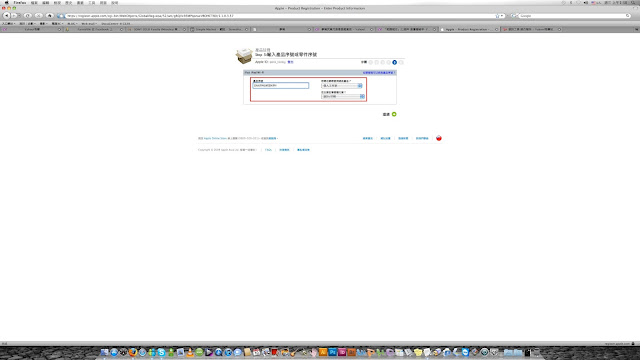The height and width of the screenshot is (360, 640).
Task: Close the Apple - Product Registration tab
Action: pyautogui.click(x=496, y=29)
